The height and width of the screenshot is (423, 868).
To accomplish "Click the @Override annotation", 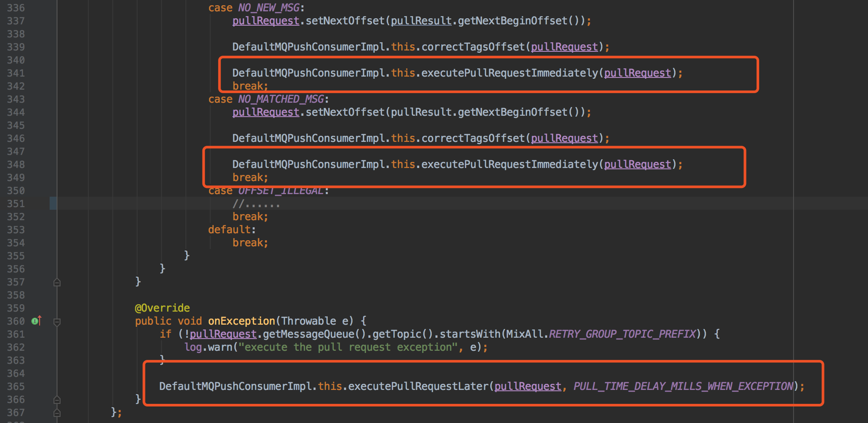I will [162, 308].
